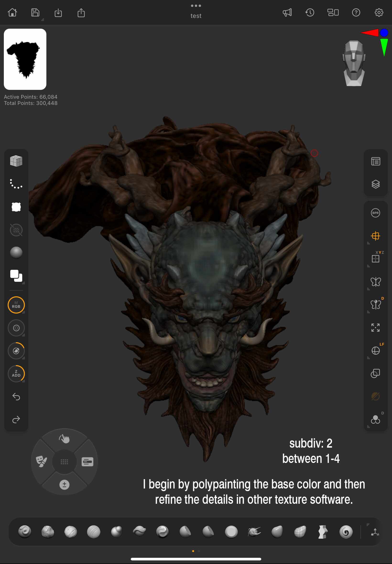392x564 pixels.
Task: Open the material sphere swatch
Action: pyautogui.click(x=16, y=253)
